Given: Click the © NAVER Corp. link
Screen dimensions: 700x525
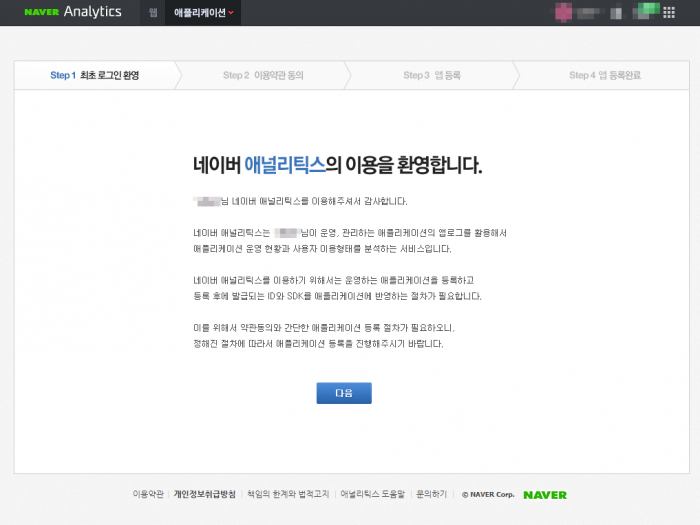Looking at the screenshot, I should (x=488, y=495).
